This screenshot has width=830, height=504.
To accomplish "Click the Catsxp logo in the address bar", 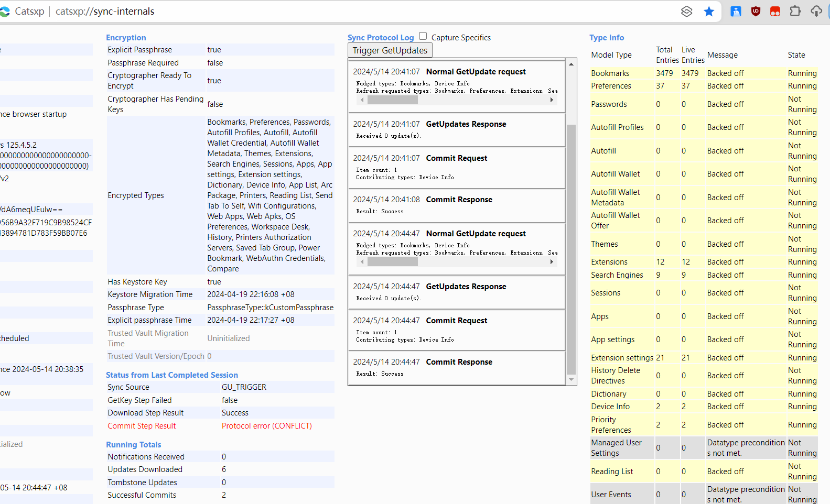I will tap(5, 12).
